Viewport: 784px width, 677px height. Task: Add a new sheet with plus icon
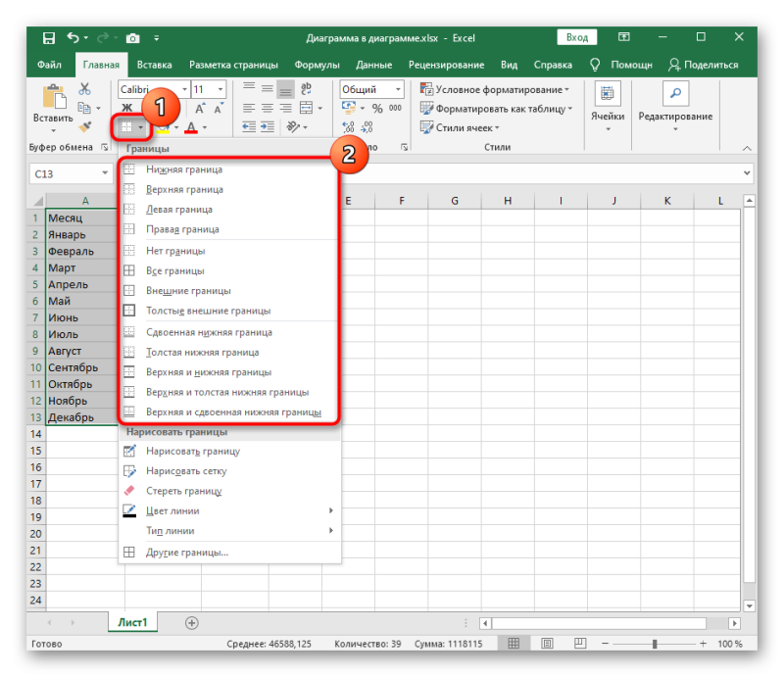pos(191,623)
